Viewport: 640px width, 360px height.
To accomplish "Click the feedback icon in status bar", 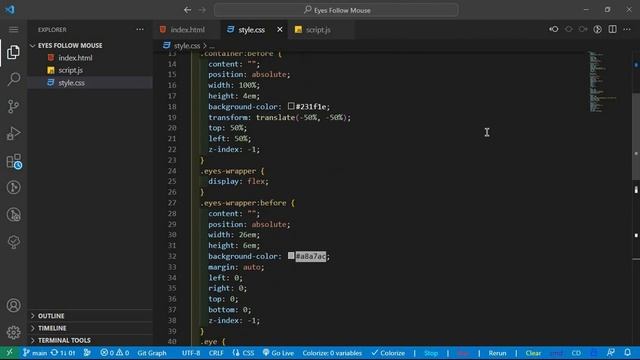I will tap(611, 353).
